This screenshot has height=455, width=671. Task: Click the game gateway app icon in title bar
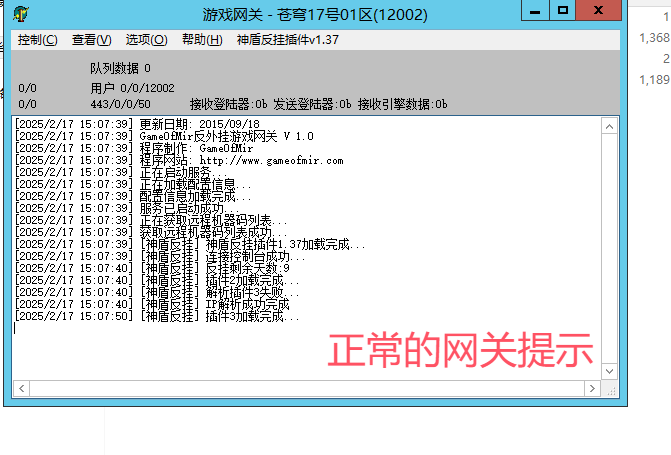click(x=21, y=14)
